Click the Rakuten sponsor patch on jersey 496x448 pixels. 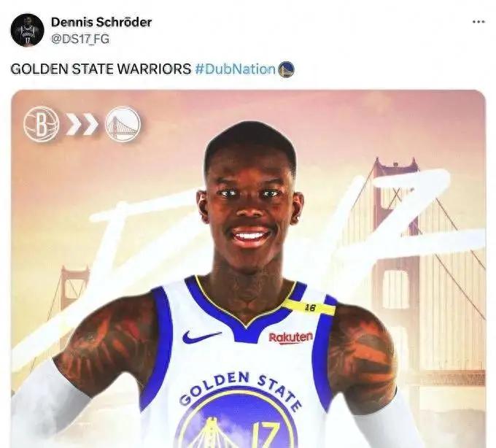[290, 338]
